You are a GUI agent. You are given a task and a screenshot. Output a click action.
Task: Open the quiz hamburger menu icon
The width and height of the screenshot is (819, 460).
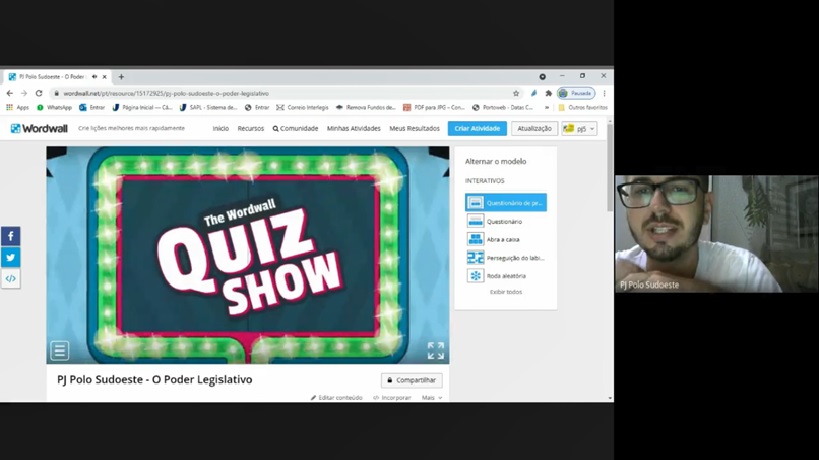[60, 350]
